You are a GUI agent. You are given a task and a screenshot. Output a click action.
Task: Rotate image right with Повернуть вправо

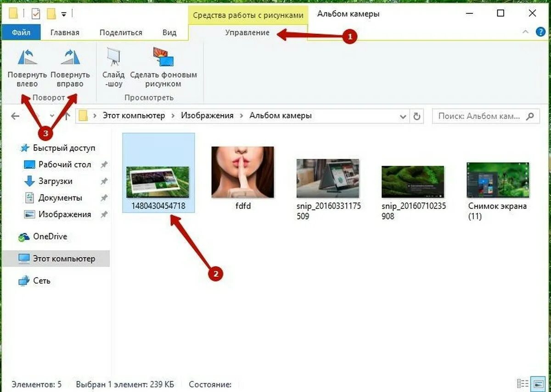(70, 68)
